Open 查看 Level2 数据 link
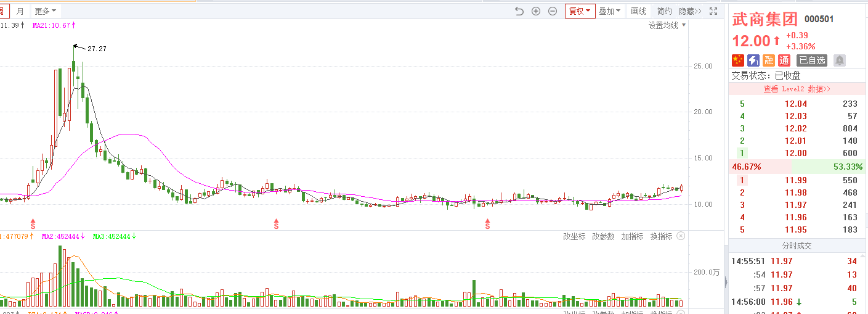Viewport: 868px width, 314px height. (x=797, y=89)
